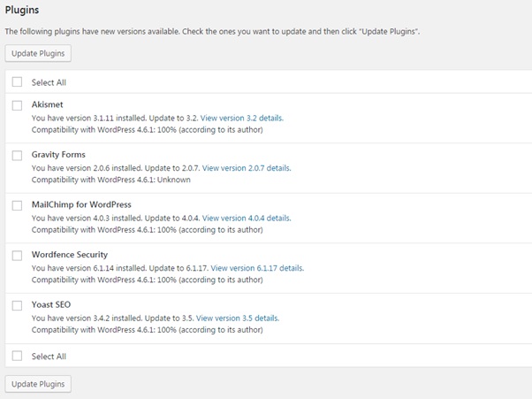Tick the Akismet plugin checkbox
The height and width of the screenshot is (399, 532).
[x=17, y=105]
